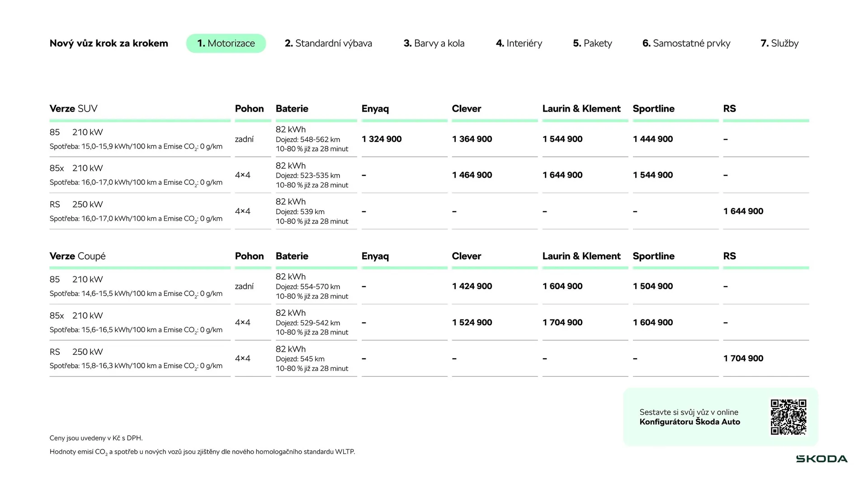This screenshot has width=868, height=488.
Task: Click the Coupé table Sportline column header
Action: pyautogui.click(x=654, y=256)
